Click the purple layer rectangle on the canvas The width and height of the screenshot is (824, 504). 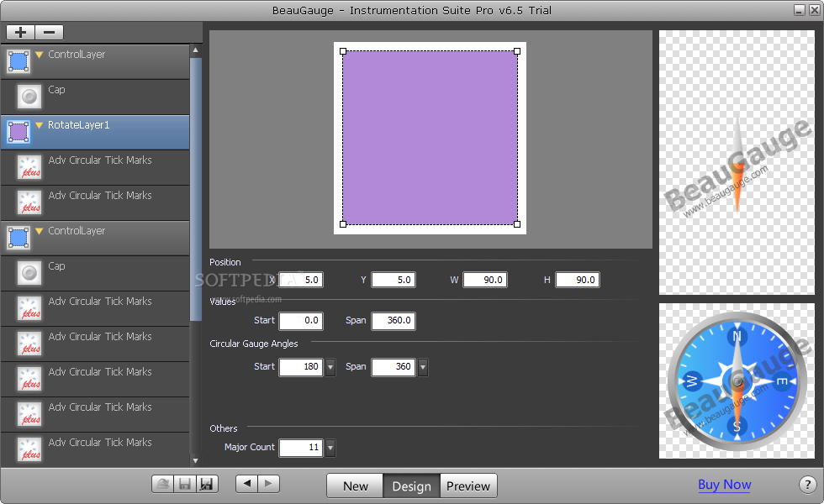430,138
